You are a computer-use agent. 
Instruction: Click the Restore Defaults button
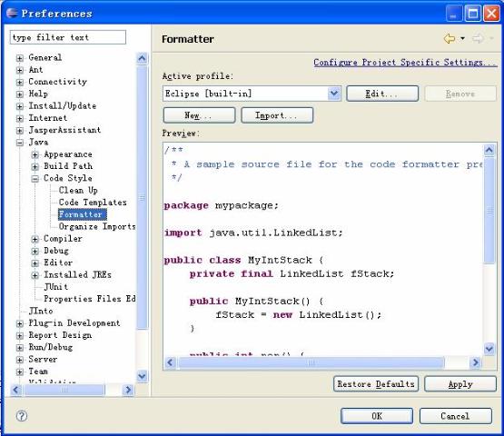376,384
